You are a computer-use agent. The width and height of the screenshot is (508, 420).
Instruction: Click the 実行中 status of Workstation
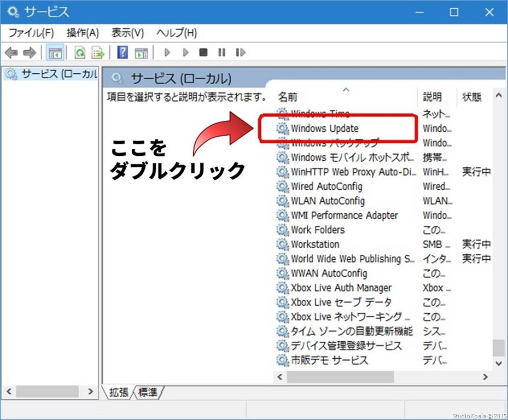tap(476, 244)
